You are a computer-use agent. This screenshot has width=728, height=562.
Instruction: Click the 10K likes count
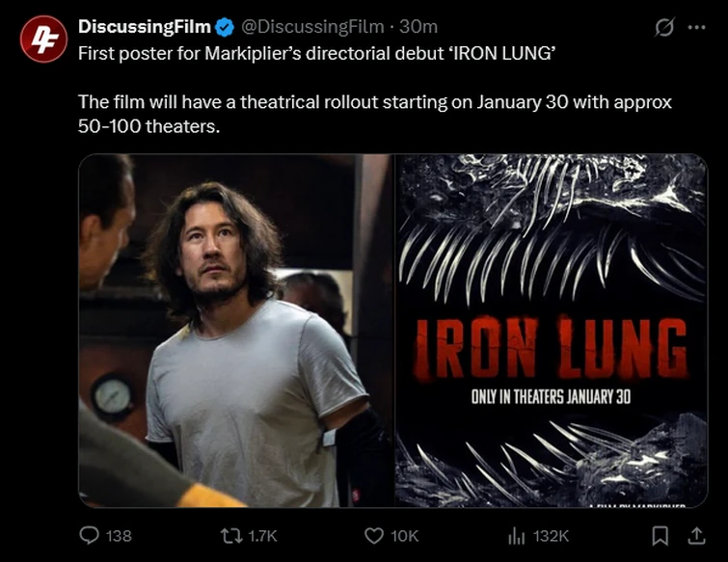pos(403,535)
